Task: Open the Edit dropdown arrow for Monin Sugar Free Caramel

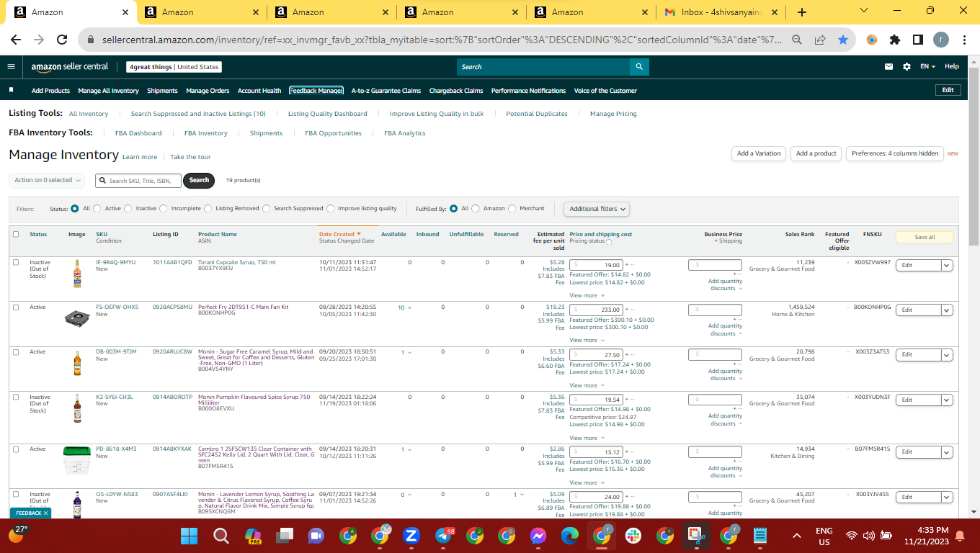Action: click(948, 354)
